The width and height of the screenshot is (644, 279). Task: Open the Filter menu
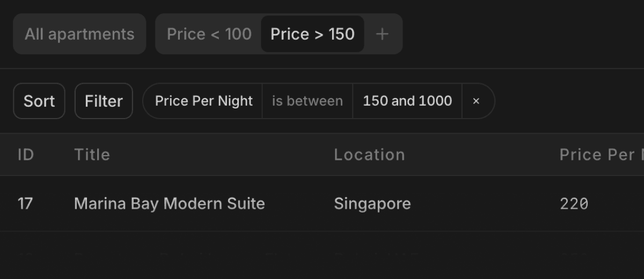[x=104, y=101]
